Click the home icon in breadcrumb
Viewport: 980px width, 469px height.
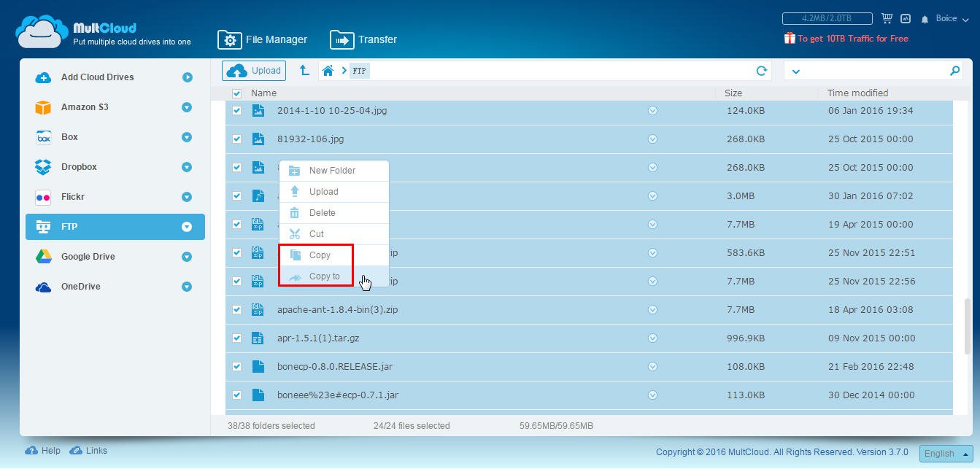pyautogui.click(x=328, y=71)
